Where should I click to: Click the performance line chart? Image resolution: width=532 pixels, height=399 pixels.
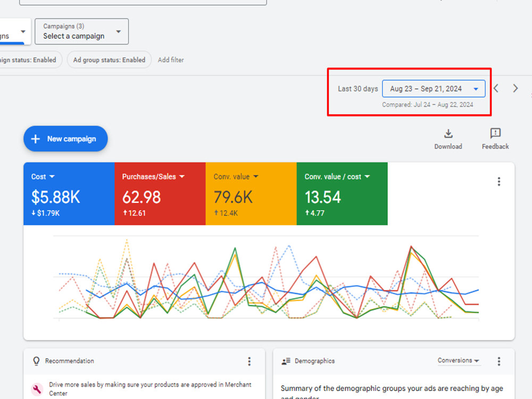(x=266, y=278)
